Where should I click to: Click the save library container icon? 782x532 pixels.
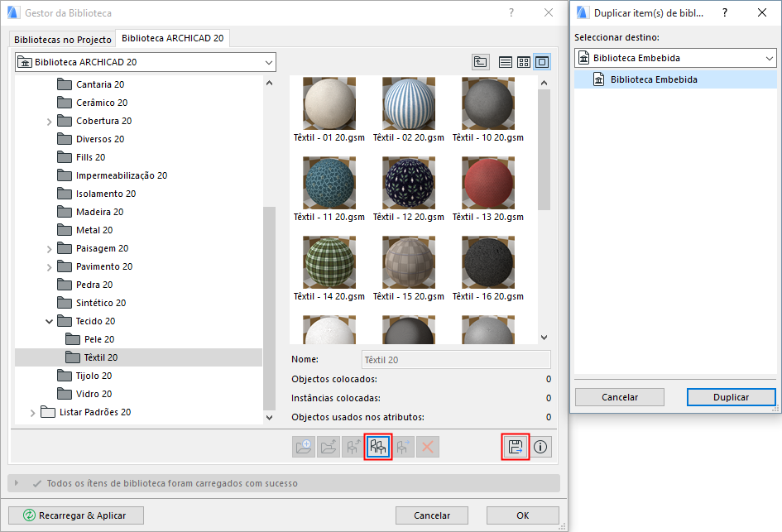[x=516, y=447]
